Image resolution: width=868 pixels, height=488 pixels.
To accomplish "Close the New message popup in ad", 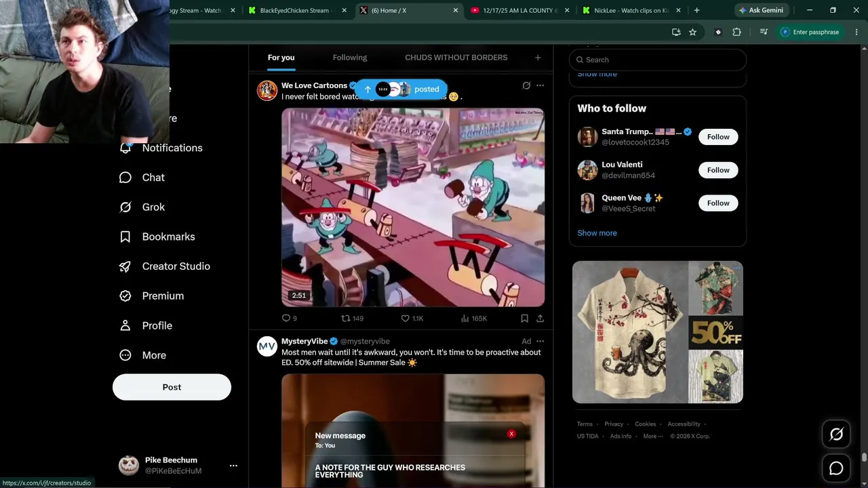I will [511, 434].
